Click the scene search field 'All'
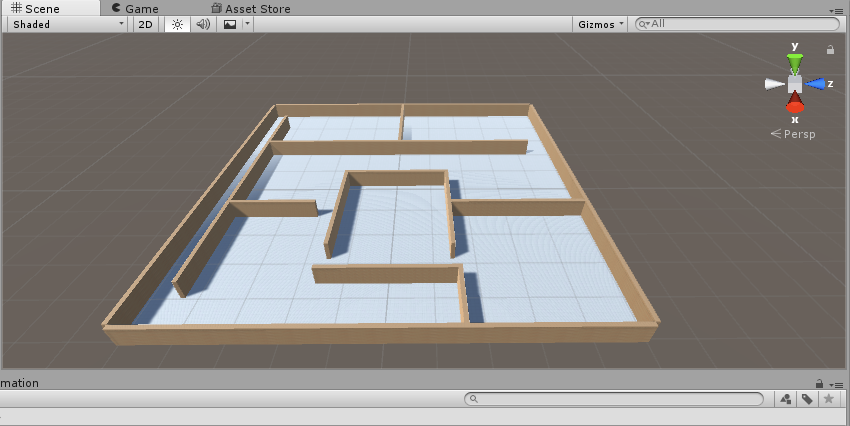Viewport: 850px width, 426px height. pyautogui.click(x=737, y=24)
